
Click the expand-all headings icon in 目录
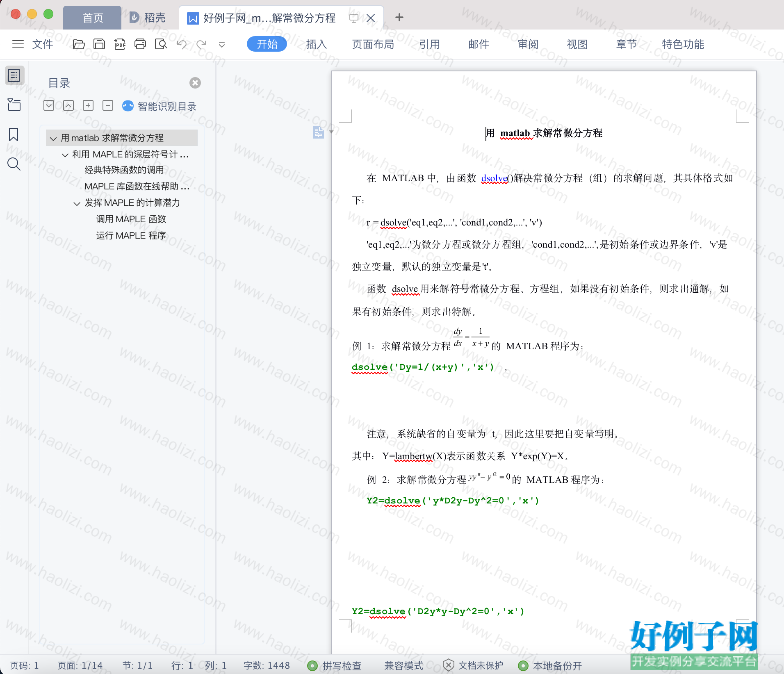click(49, 105)
